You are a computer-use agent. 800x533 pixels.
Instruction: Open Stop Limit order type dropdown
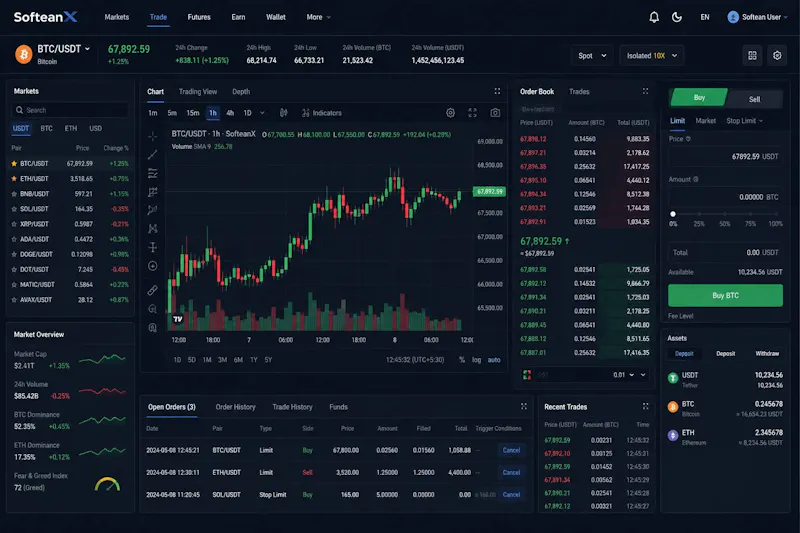point(744,121)
